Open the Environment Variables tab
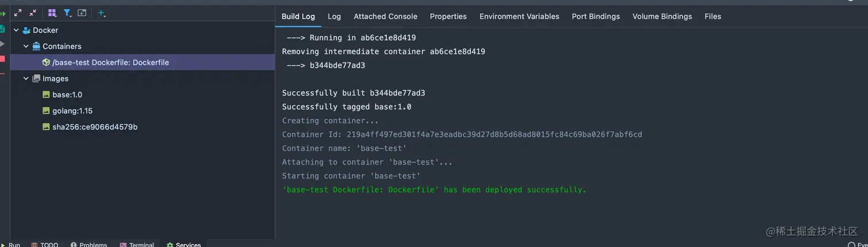Viewport: 868px width, 247px height. (519, 17)
